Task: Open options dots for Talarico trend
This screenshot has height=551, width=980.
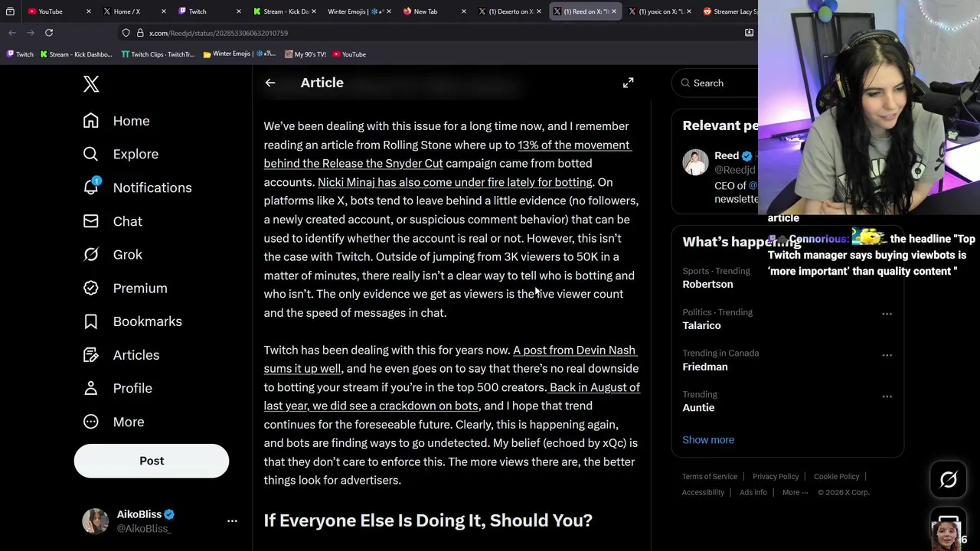Action: tap(887, 314)
